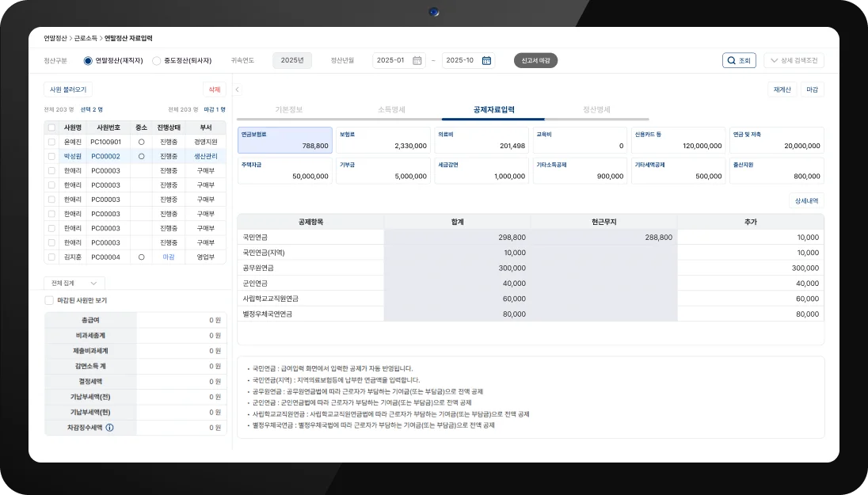Click the 조회 search button

(739, 60)
